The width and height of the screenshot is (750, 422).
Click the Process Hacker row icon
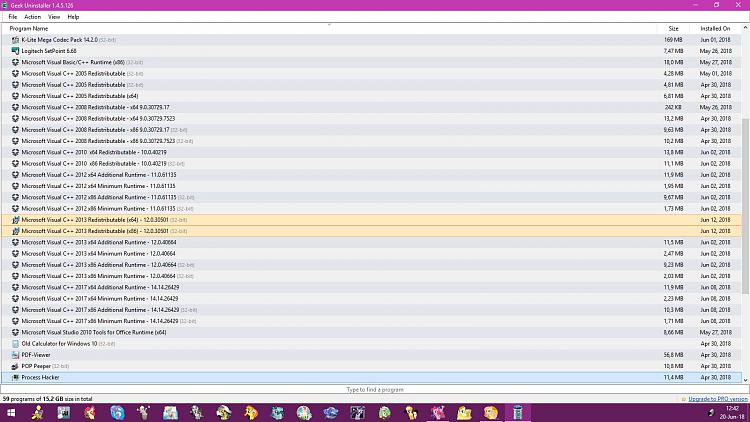[15, 378]
